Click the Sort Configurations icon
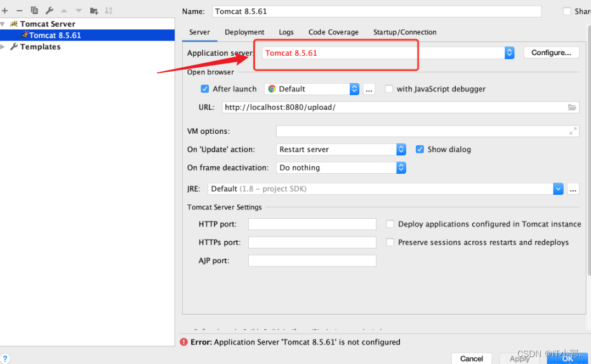Image resolution: width=591 pixels, height=364 pixels. (109, 11)
